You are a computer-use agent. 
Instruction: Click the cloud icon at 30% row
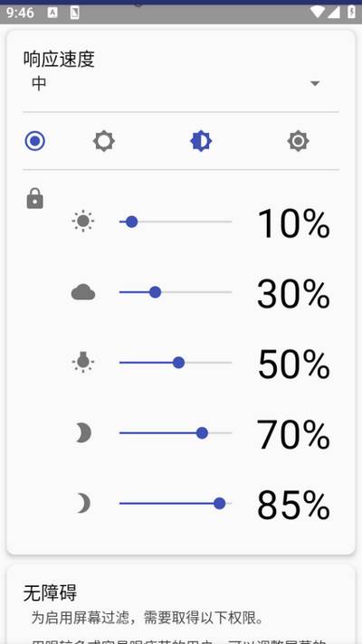pos(83,292)
